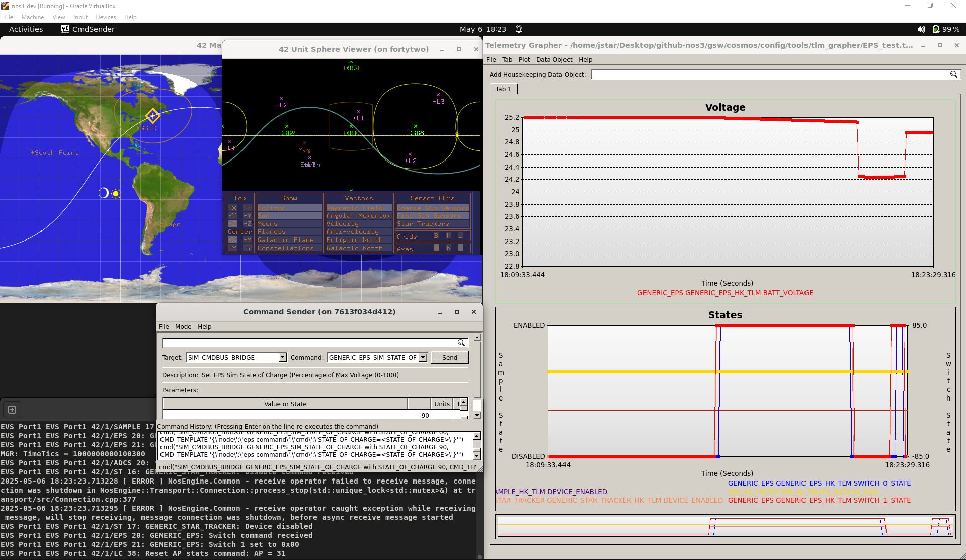Image resolution: width=966 pixels, height=560 pixels.
Task: Open File menu in Telemetry Grapher
Action: 491,59
